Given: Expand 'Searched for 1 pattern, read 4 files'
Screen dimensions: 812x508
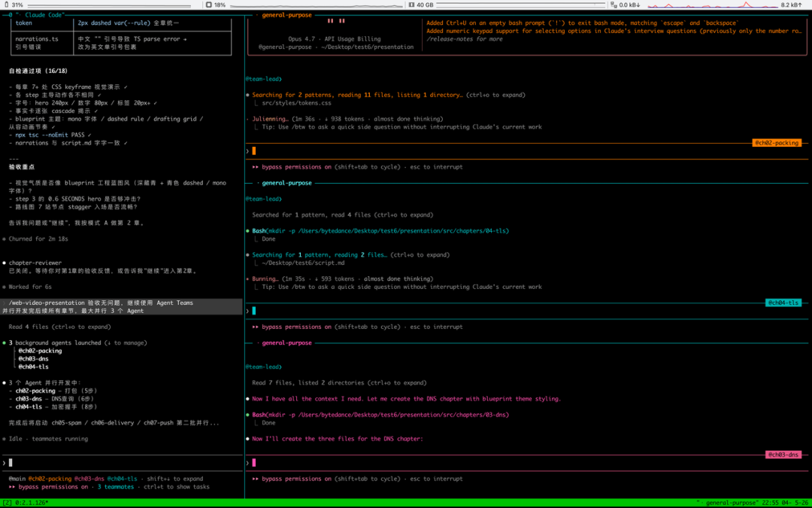Looking at the screenshot, I should point(342,214).
